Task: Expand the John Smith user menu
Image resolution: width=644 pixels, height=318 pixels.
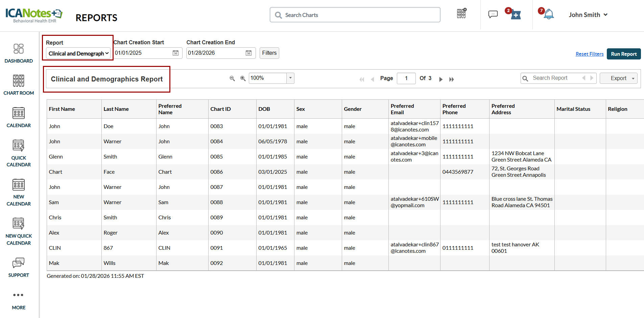Action: click(588, 15)
